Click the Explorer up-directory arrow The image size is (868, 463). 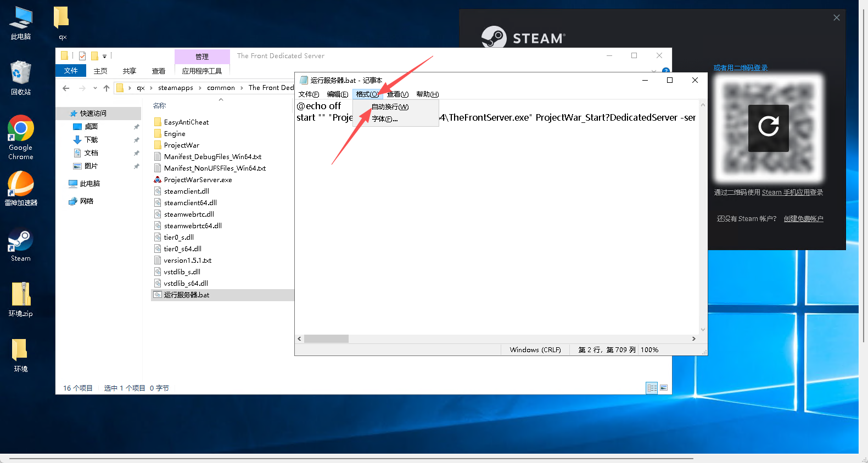107,88
